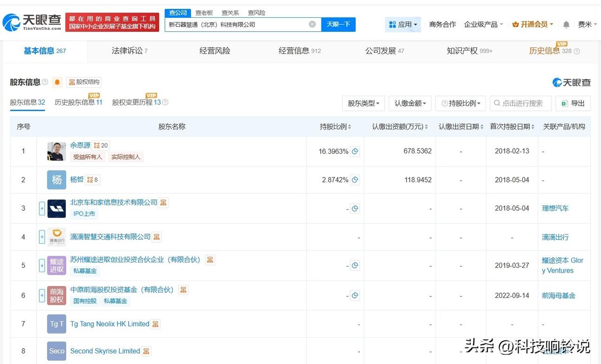Open the 认缴金额 filter dropdown
Screen dimensions: 601x364
[x=410, y=103]
